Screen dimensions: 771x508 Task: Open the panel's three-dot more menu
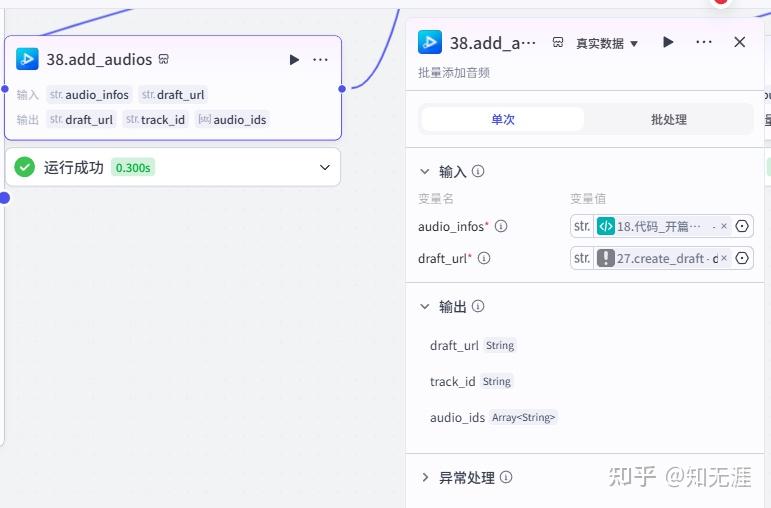(x=704, y=42)
